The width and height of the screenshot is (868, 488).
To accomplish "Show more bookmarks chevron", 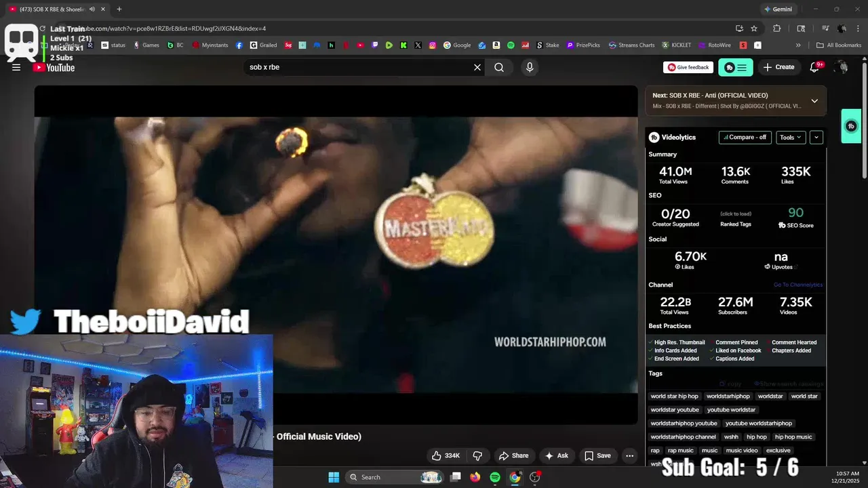I will pyautogui.click(x=798, y=45).
